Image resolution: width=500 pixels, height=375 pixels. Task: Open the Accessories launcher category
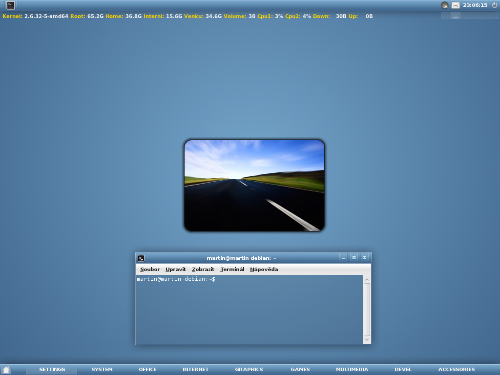(x=457, y=369)
